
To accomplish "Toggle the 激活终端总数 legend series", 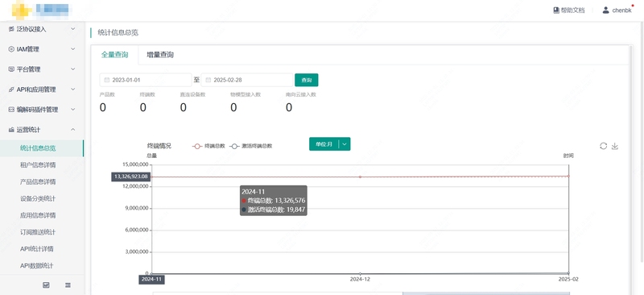I will pyautogui.click(x=251, y=146).
